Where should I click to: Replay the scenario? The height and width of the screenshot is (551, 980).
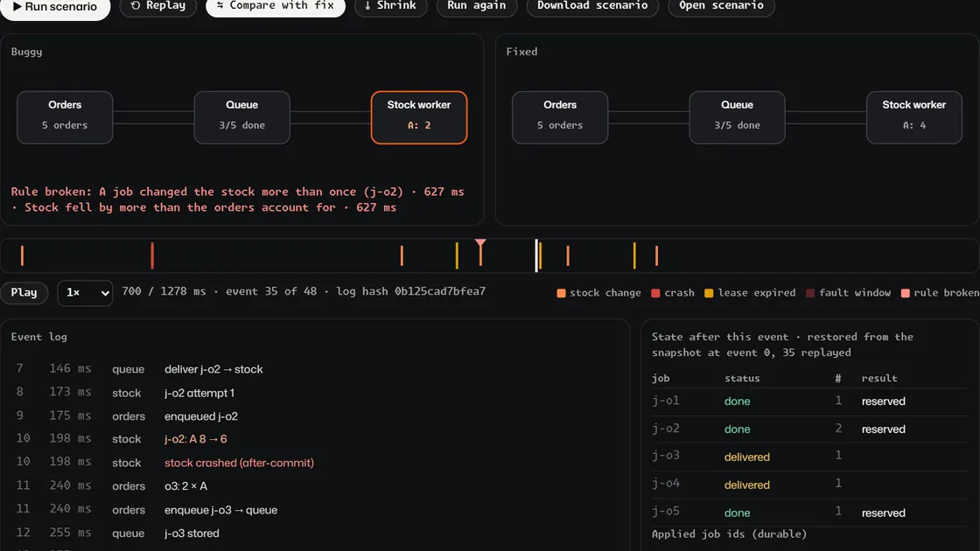coord(158,6)
